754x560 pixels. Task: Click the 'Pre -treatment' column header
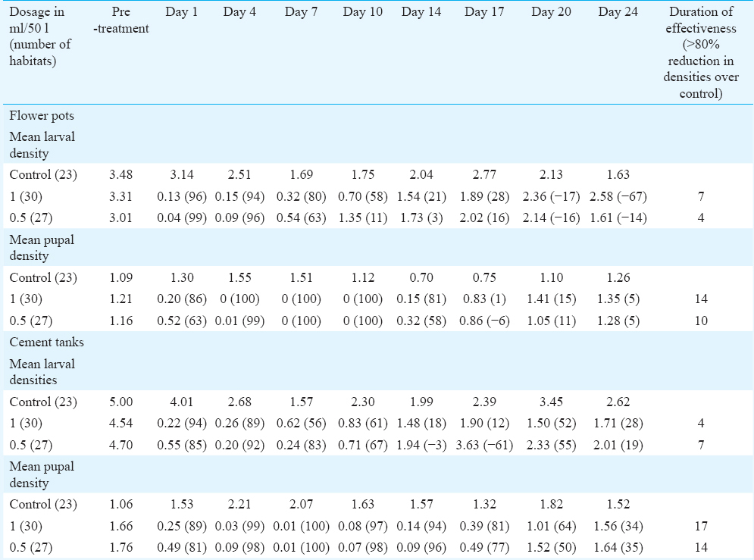[120, 20]
